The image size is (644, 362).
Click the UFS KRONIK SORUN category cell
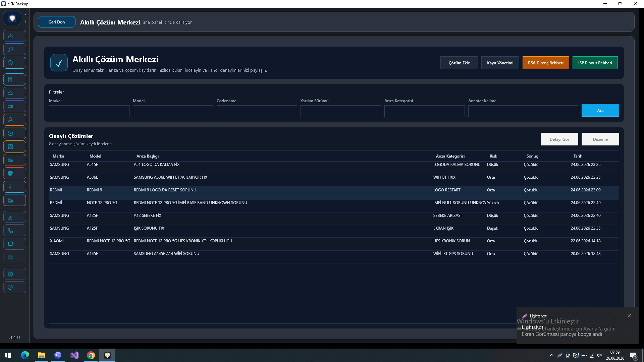coord(451,241)
